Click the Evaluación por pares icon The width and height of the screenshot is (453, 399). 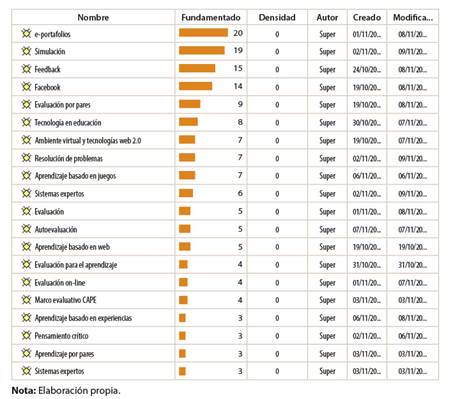coord(26,104)
